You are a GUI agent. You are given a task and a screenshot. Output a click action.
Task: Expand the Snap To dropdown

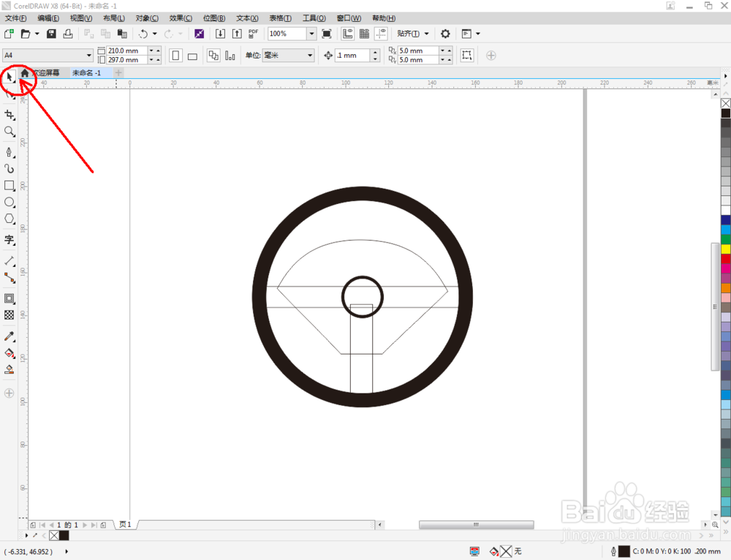click(x=426, y=34)
